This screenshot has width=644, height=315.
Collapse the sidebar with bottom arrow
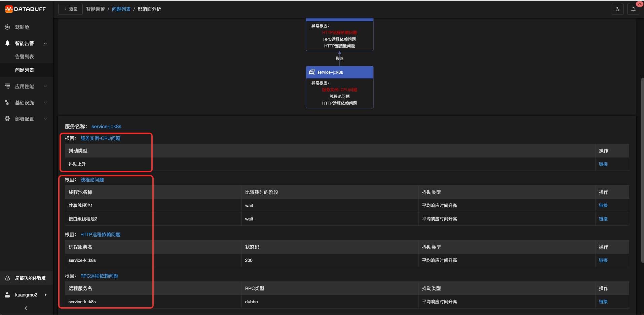(26, 308)
